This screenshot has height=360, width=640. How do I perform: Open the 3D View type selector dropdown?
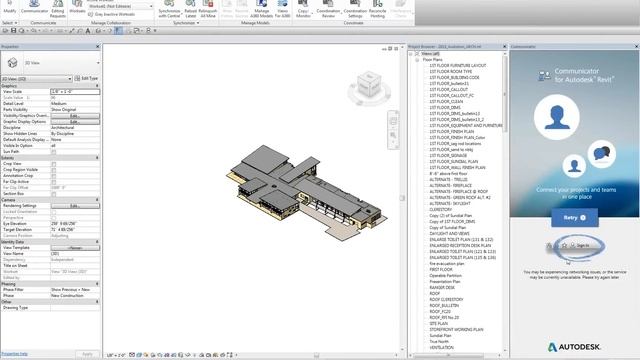click(x=98, y=63)
